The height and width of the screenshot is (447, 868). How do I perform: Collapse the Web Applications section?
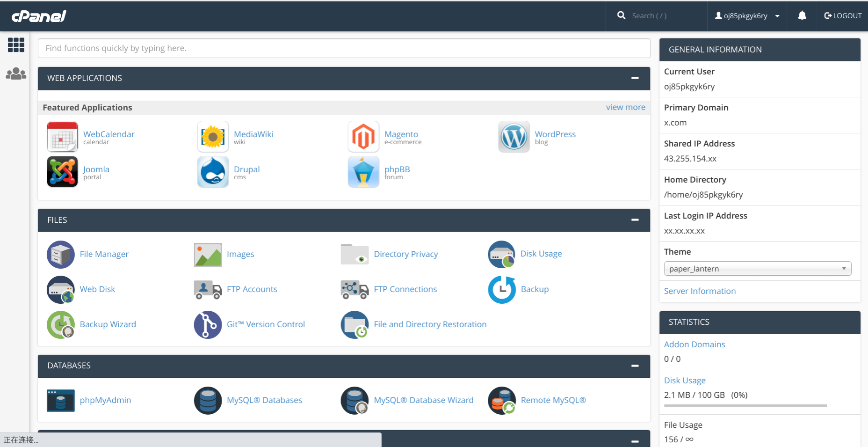pos(635,78)
